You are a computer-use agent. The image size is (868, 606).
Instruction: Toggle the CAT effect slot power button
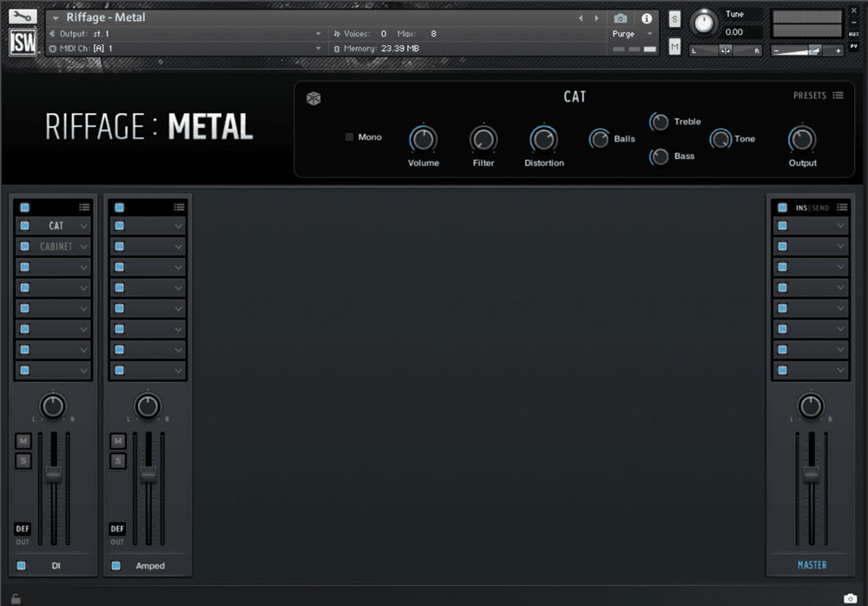click(x=25, y=226)
